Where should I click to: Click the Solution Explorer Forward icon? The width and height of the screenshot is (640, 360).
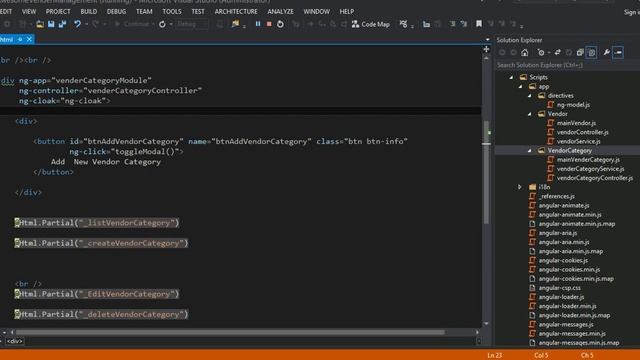513,53
